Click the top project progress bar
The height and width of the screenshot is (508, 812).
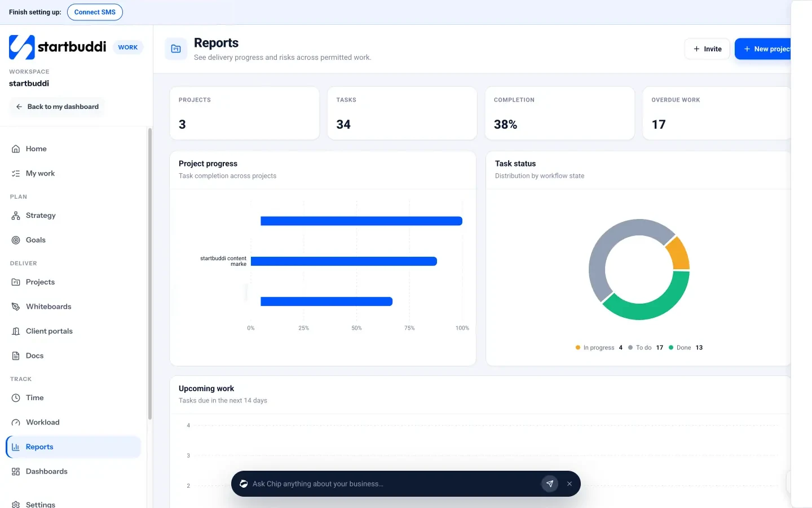(361, 221)
